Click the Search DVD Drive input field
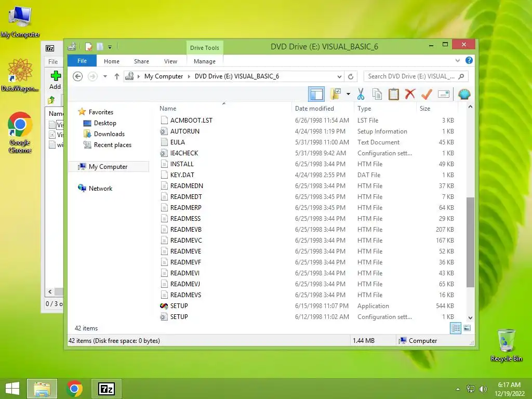 [x=411, y=76]
